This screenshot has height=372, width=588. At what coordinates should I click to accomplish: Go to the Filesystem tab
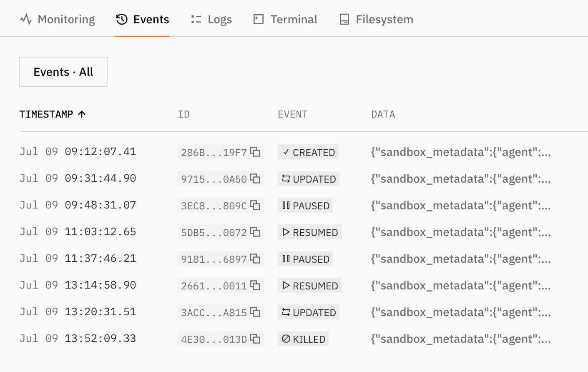coord(376,19)
